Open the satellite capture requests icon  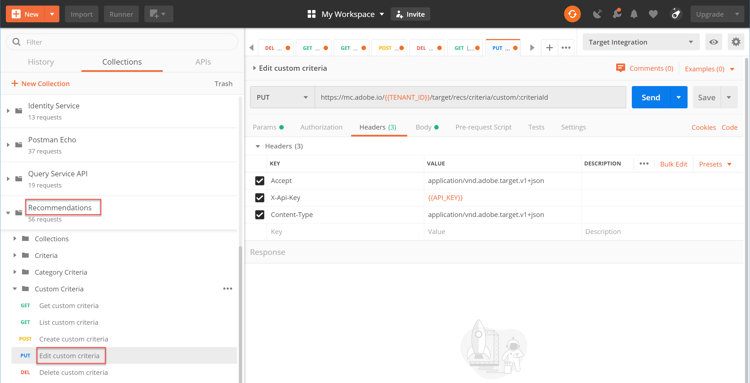(x=597, y=14)
